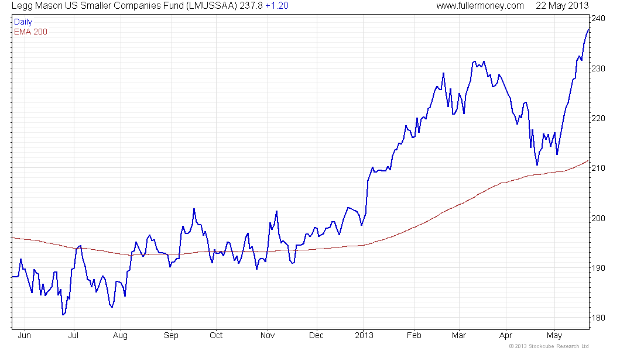The width and height of the screenshot is (644, 351).
Task: Click the 210 y-axis label
Action: 598,168
